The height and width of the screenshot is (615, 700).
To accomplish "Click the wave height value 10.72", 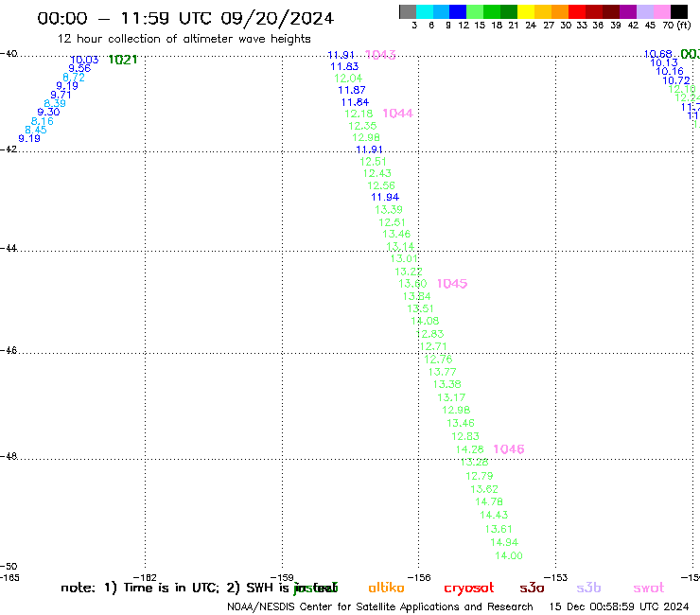I will tap(676, 80).
